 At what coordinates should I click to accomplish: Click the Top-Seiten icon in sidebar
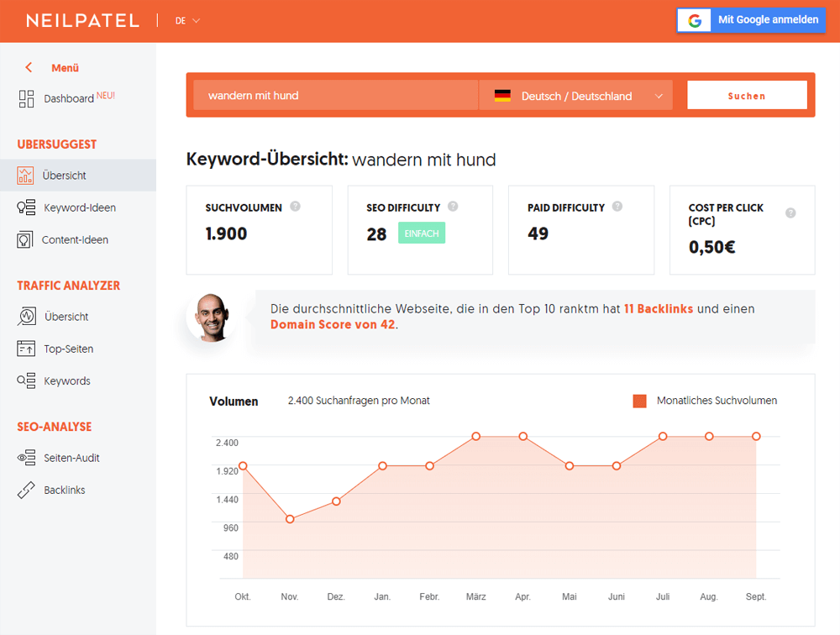pos(26,349)
